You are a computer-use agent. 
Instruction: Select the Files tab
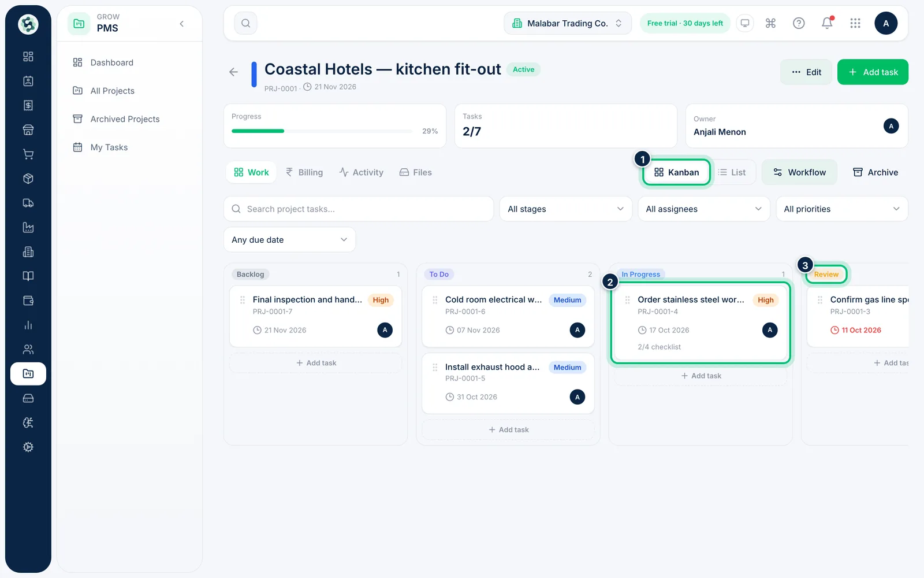click(x=416, y=172)
